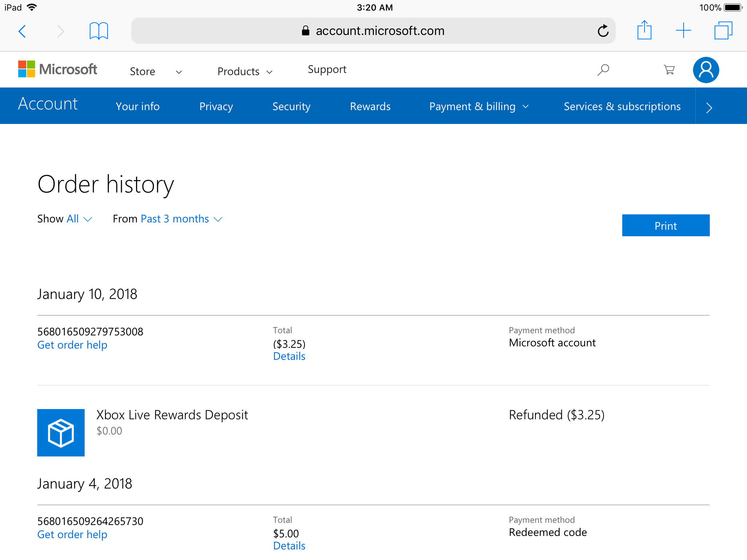Viewport: 747px width, 560px height.
Task: Select the Redeemed code payment method text
Action: pos(548,532)
